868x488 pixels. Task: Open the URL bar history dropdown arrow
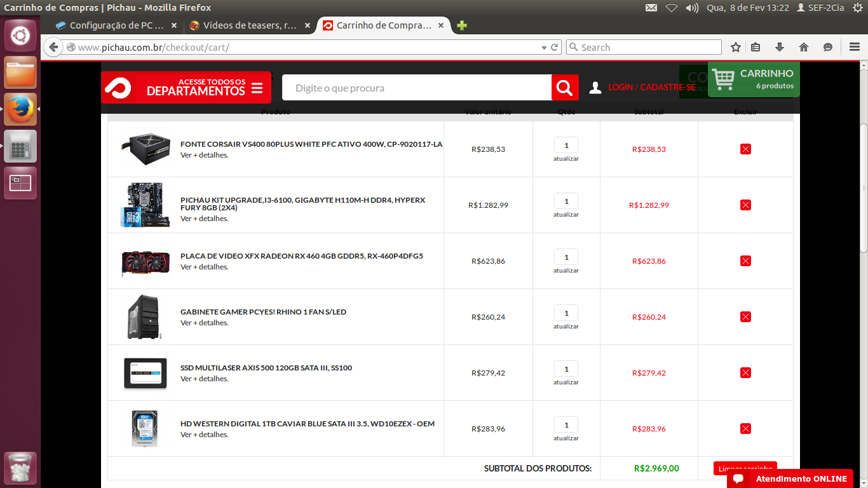point(544,48)
